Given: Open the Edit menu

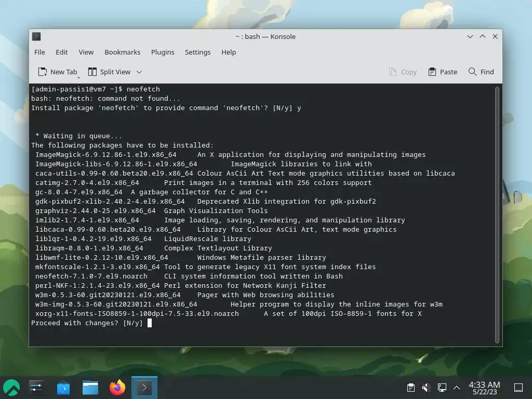Looking at the screenshot, I should pyautogui.click(x=61, y=52).
